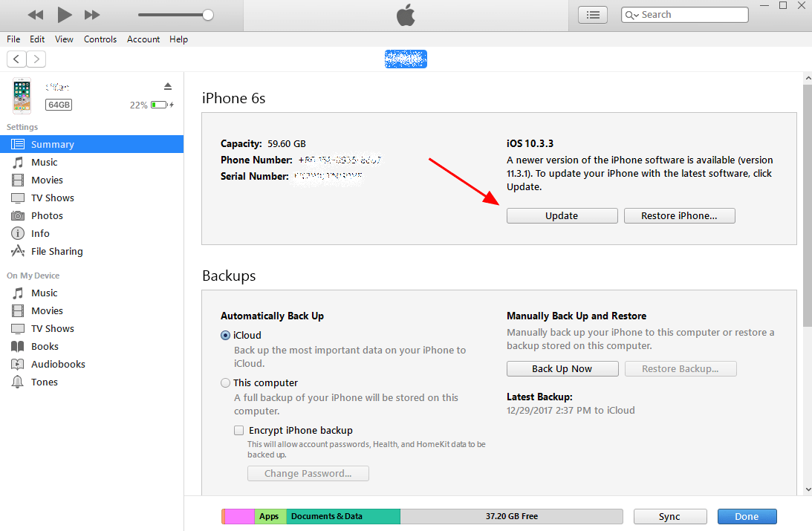Screen dimensions: 812x531
Task: Click the Summary list icon in Settings
Action: click(x=18, y=144)
